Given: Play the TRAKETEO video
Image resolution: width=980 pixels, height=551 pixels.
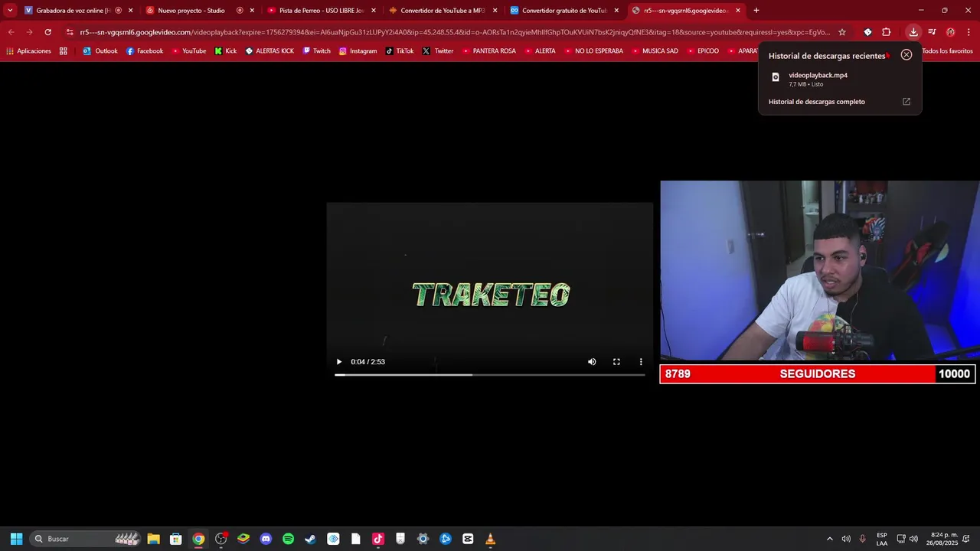Looking at the screenshot, I should pyautogui.click(x=339, y=362).
